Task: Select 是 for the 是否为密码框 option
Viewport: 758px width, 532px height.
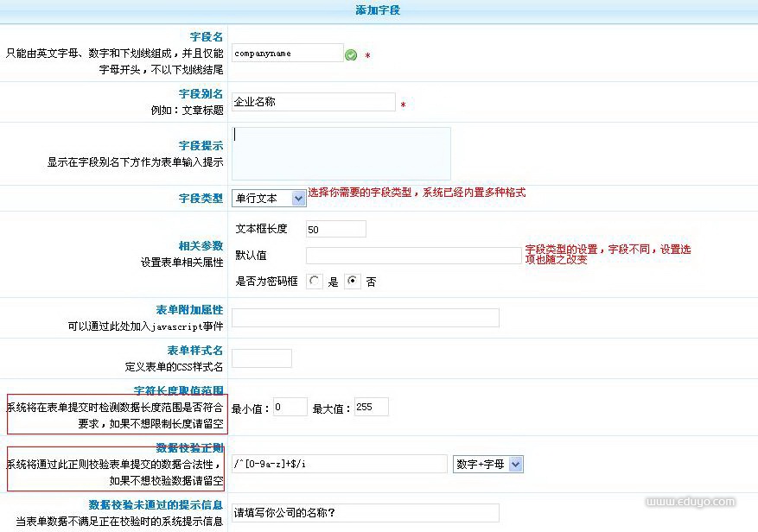Action: (315, 282)
